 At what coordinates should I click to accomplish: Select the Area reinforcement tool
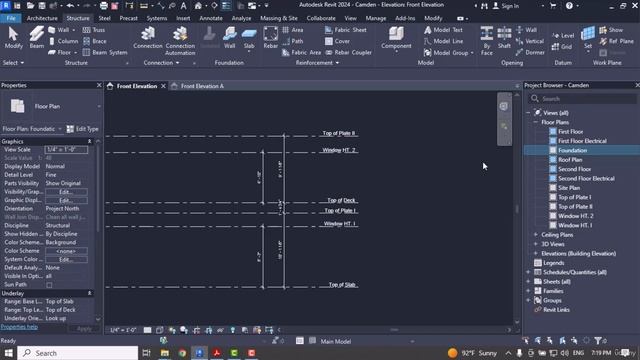(x=293, y=30)
